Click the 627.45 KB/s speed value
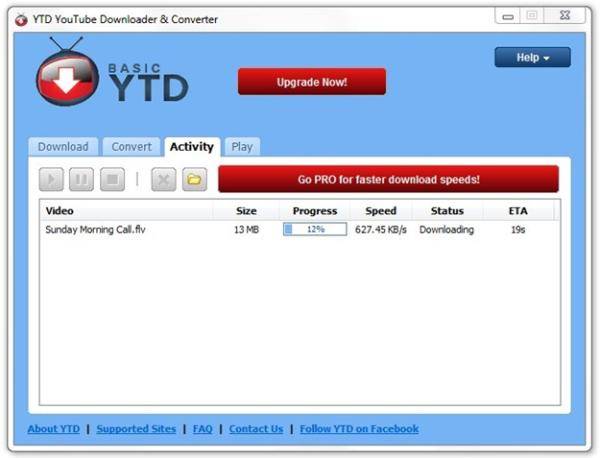 click(381, 230)
